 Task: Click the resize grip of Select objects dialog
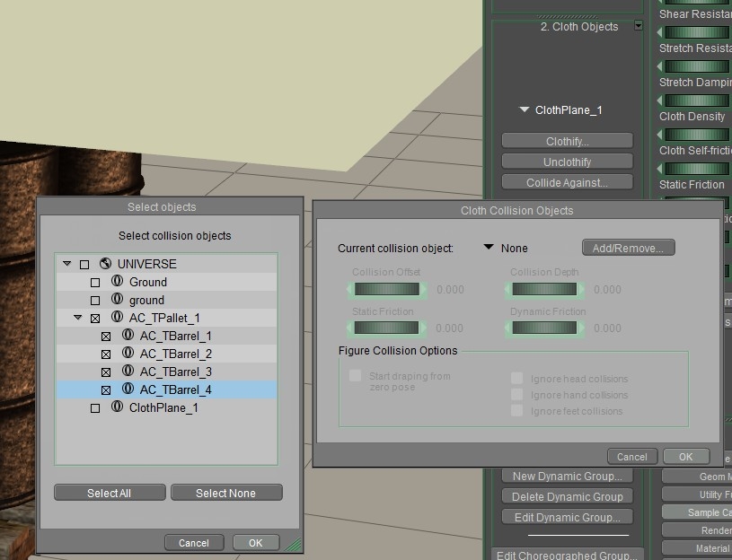pos(294,543)
